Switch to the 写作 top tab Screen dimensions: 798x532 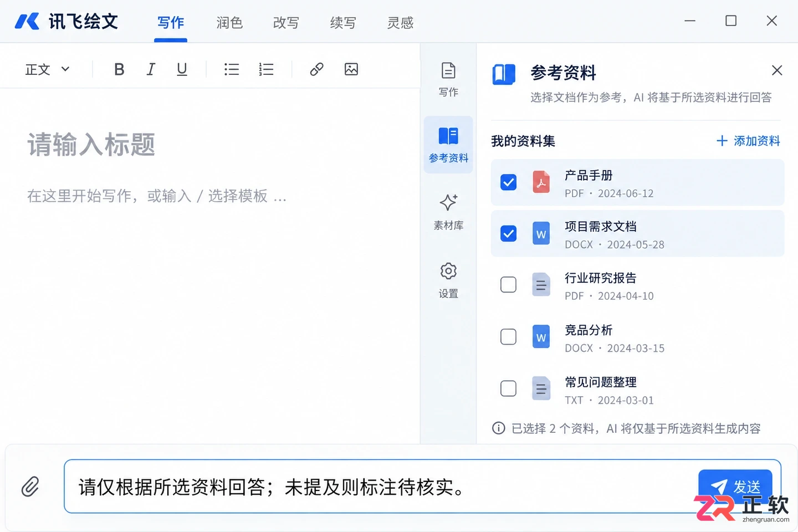pyautogui.click(x=171, y=23)
